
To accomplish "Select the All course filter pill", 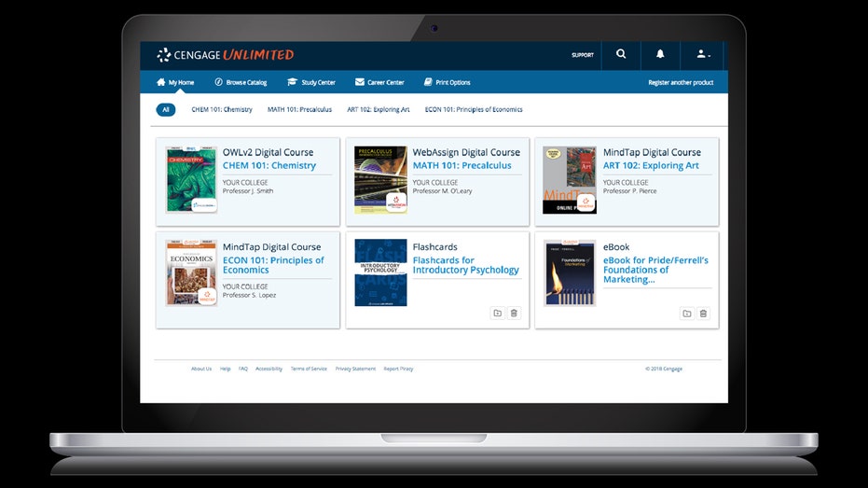I will (x=166, y=109).
